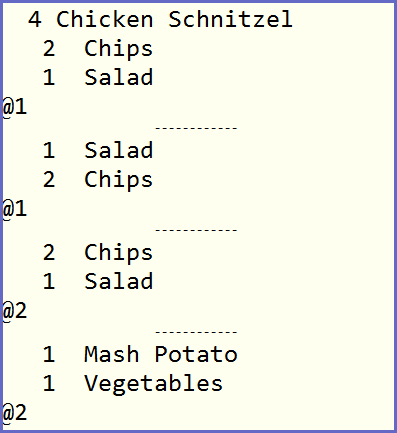Select the Mash Potato line
The width and height of the screenshot is (397, 433).
tap(140, 354)
